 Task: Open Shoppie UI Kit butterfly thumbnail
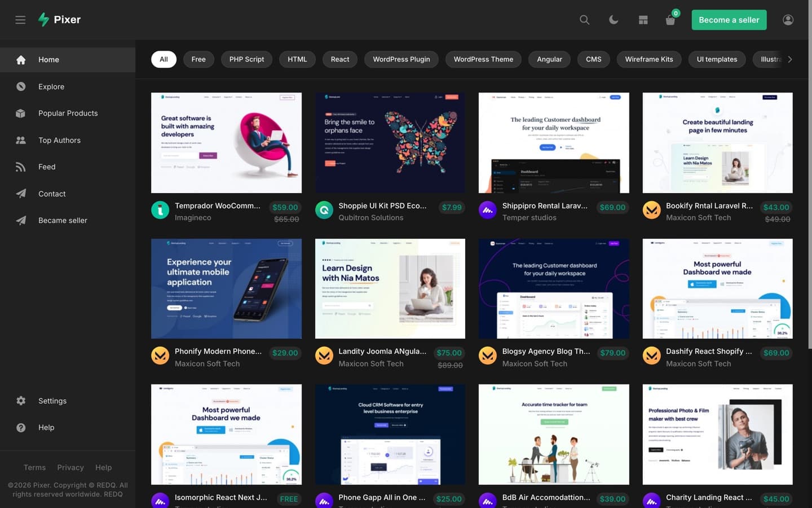[390, 143]
